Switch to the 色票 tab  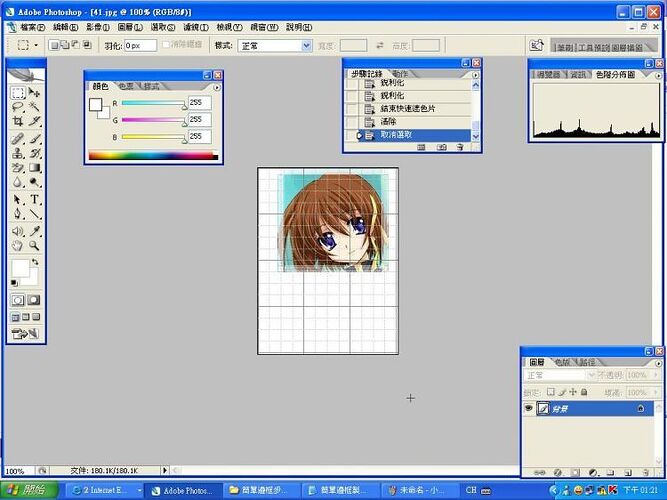pyautogui.click(x=128, y=87)
